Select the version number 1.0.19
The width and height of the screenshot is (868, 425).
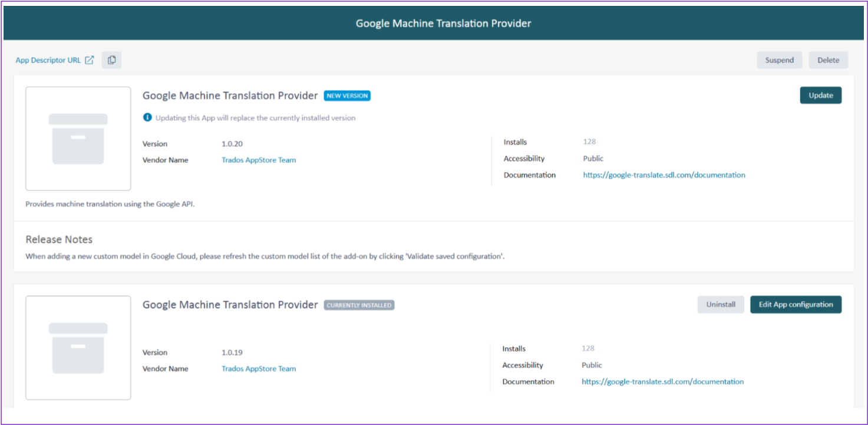point(232,352)
